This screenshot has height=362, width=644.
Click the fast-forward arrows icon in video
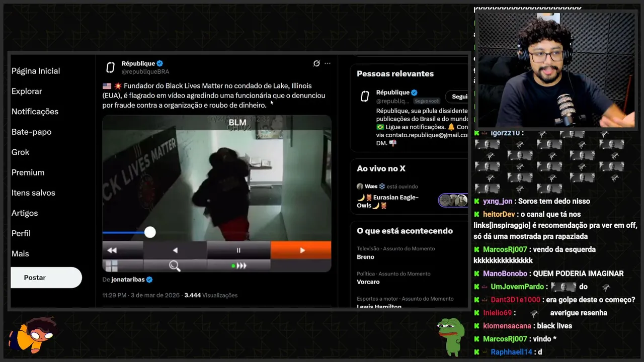click(239, 265)
